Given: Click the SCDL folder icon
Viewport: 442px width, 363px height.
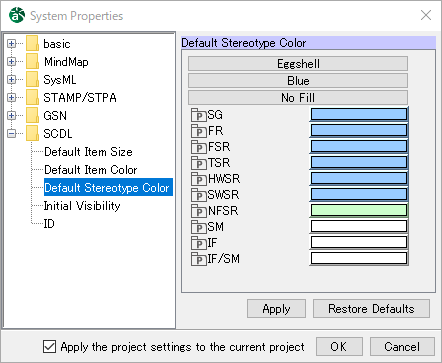Looking at the screenshot, I should click(32, 134).
